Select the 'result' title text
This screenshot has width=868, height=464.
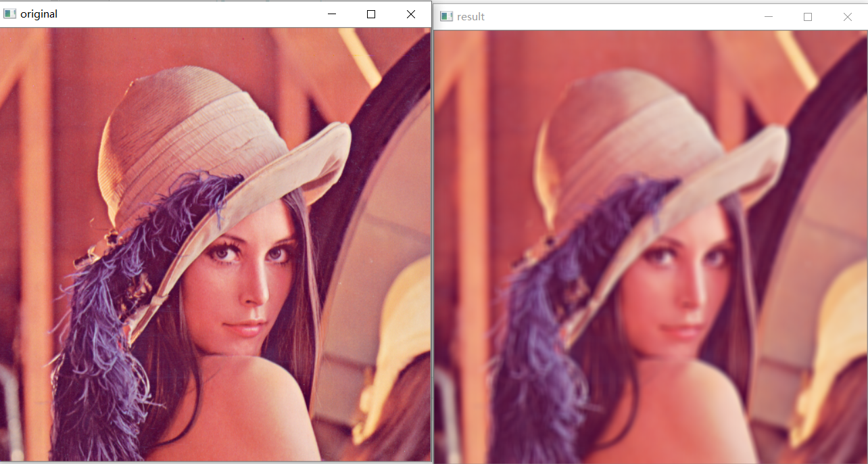471,17
